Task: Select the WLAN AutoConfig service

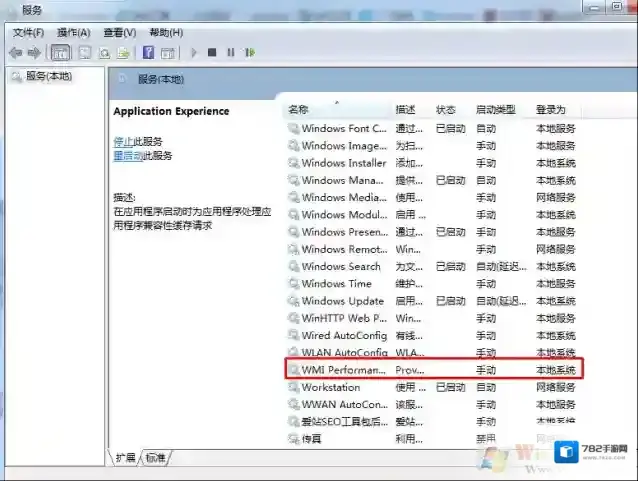Action: pos(433,352)
